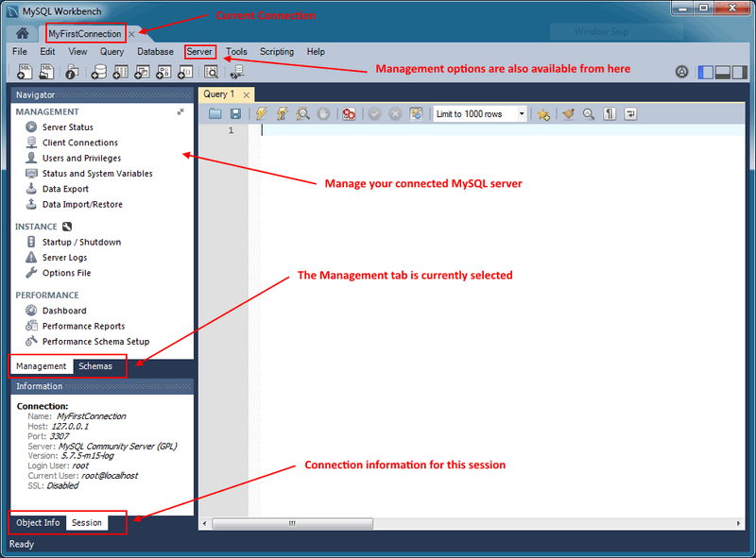The height and width of the screenshot is (558, 756).
Task: Close the Query 1 tab
Action: (x=247, y=95)
